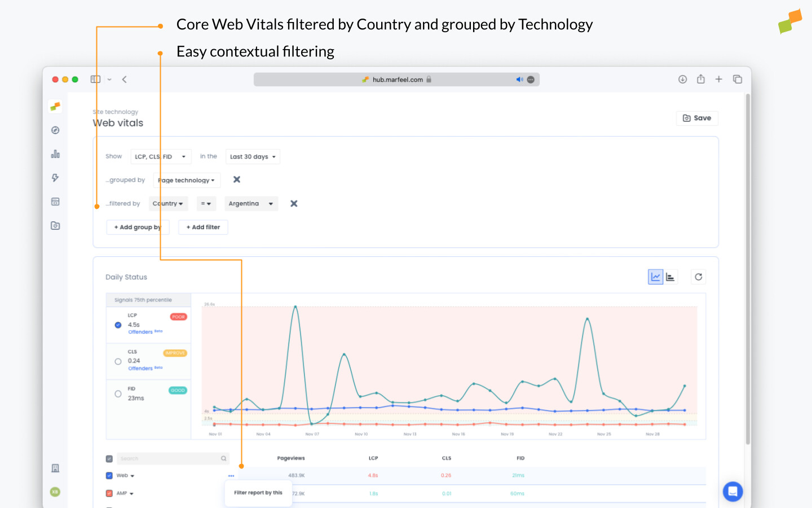Select Filter report by this option
Viewport: 812px width, 508px height.
(258, 492)
